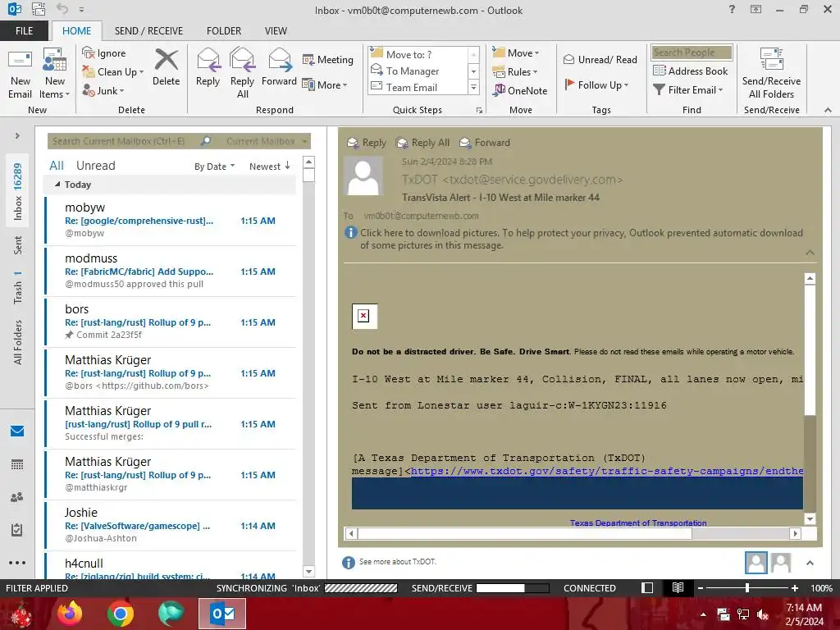Create a New Email
840x630 pixels.
[20, 73]
